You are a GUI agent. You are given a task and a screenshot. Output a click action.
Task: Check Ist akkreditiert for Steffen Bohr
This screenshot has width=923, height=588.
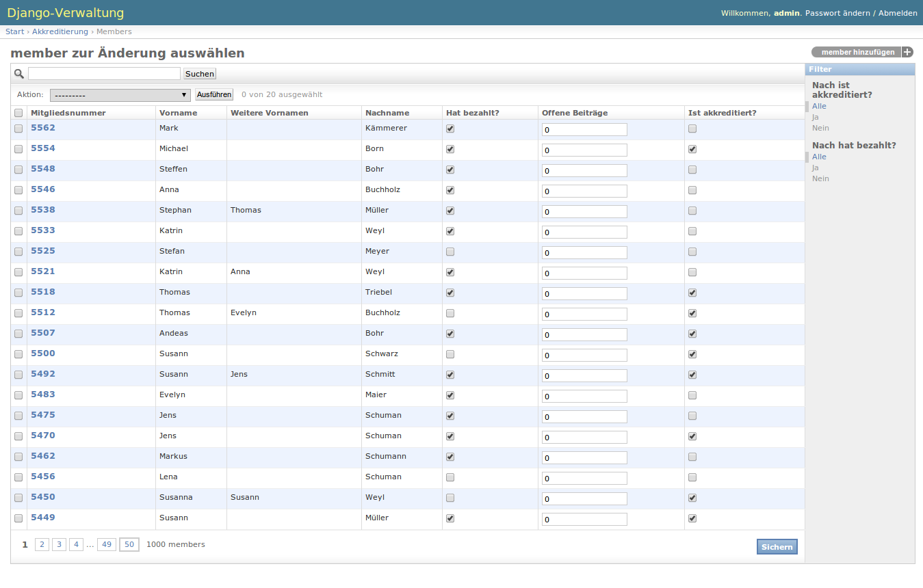pyautogui.click(x=692, y=170)
